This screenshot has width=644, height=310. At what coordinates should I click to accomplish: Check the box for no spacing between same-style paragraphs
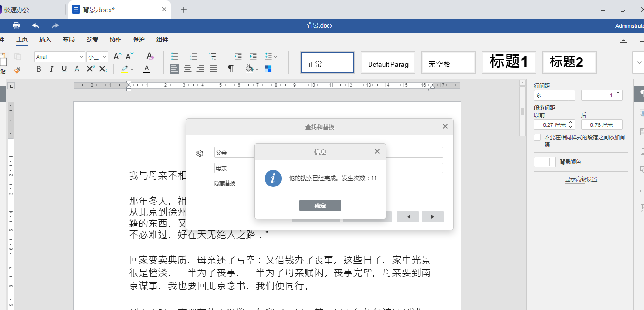click(x=537, y=137)
